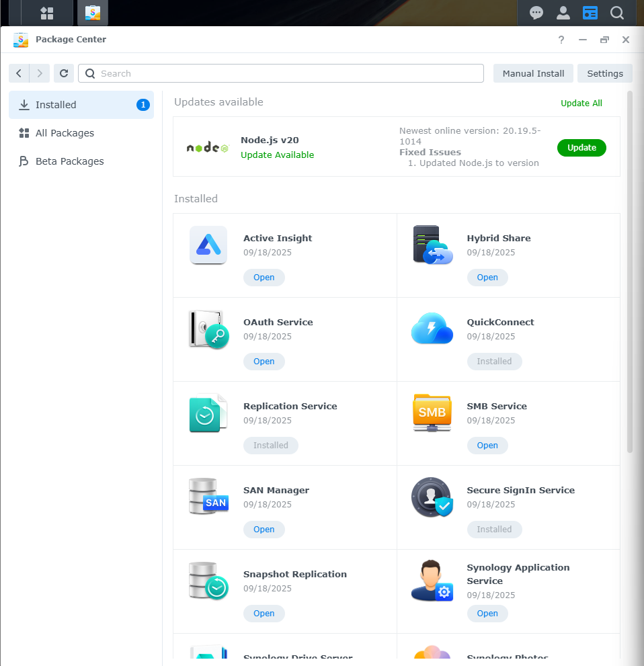
Task: Open the DSM main menu grid
Action: pos(46,13)
